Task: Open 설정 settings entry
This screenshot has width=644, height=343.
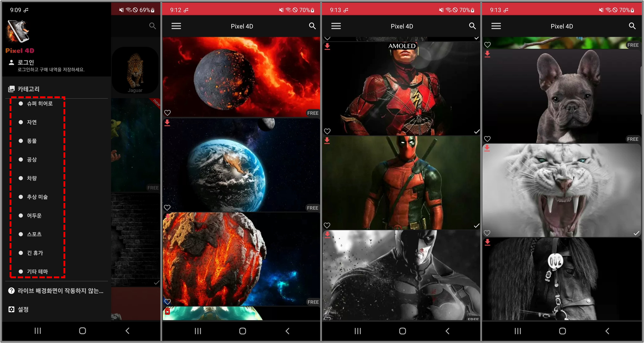Action: (x=18, y=310)
